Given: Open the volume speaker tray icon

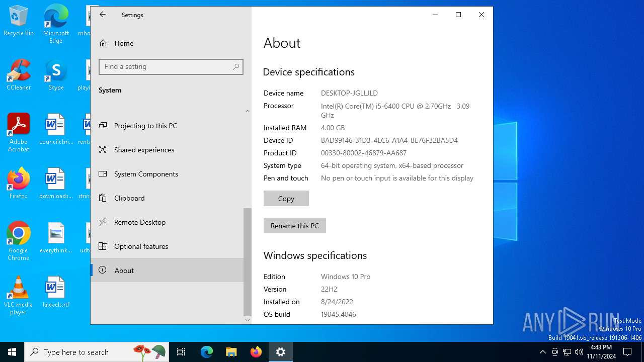Looking at the screenshot, I should click(579, 352).
